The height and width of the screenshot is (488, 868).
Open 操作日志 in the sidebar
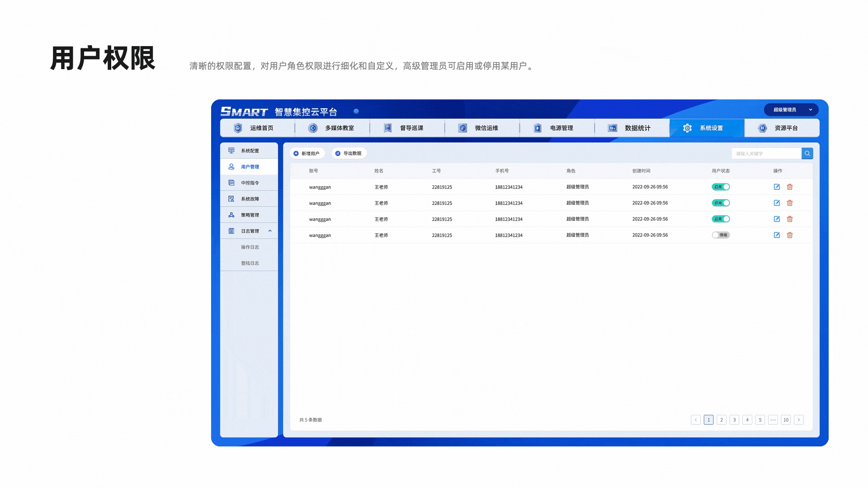(x=250, y=247)
